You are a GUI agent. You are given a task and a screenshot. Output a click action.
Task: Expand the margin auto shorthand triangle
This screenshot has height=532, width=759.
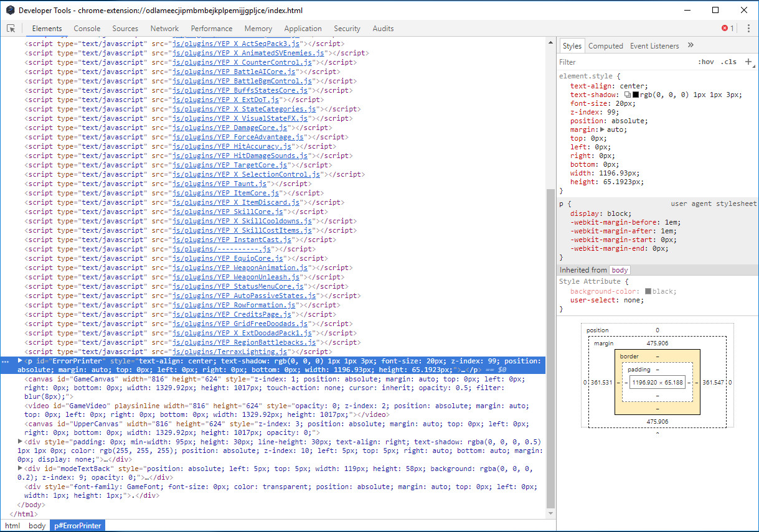[x=602, y=129]
